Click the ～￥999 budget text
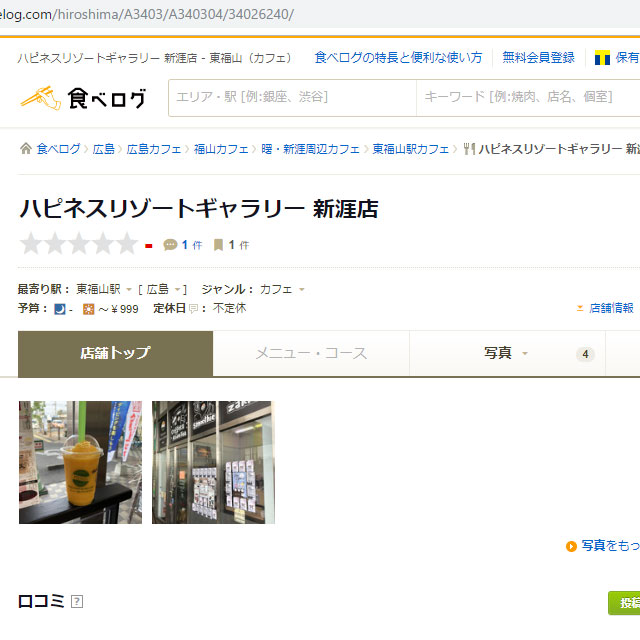 coord(118,309)
